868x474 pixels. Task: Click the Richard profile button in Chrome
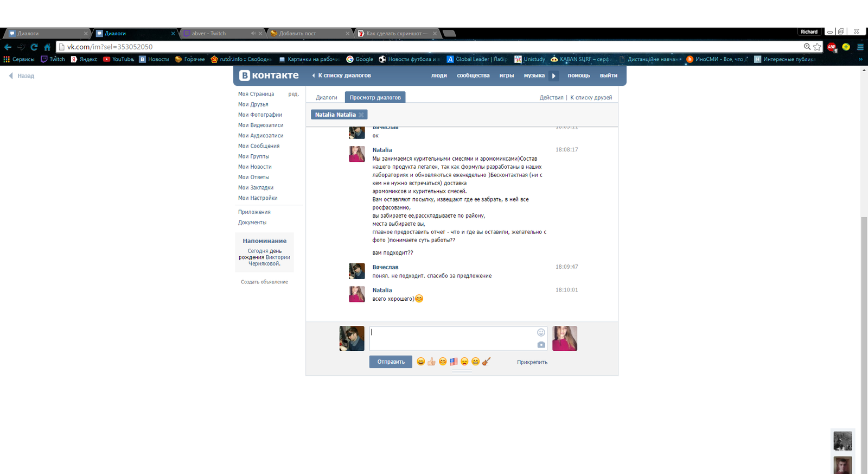809,31
